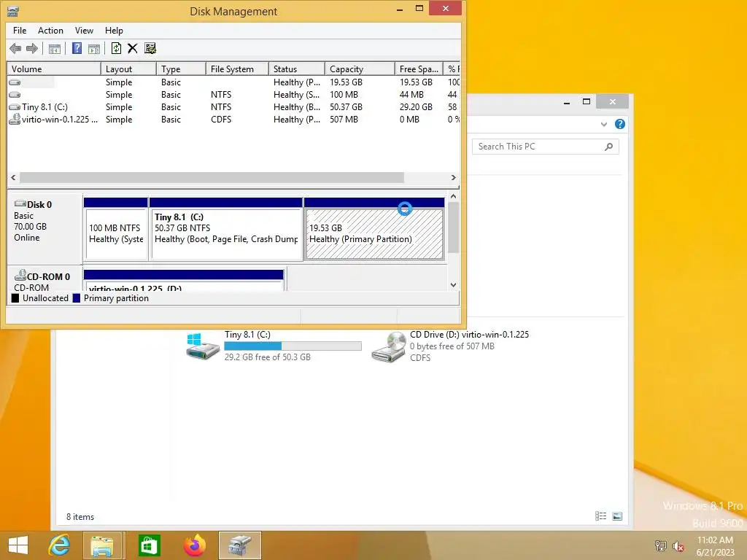Open Internet Explorer from the taskbar
The image size is (747, 560).
click(x=60, y=545)
